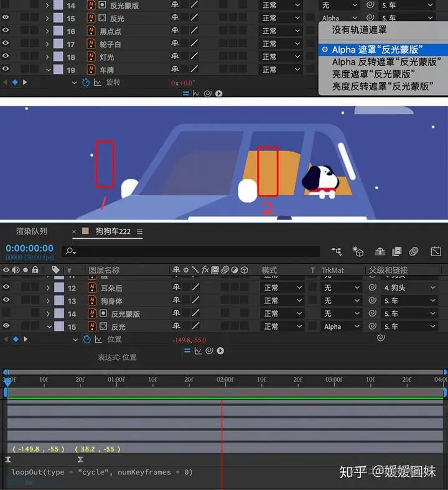Open the Graph Editor icon
This screenshot has height=490, width=448.
coord(436,251)
